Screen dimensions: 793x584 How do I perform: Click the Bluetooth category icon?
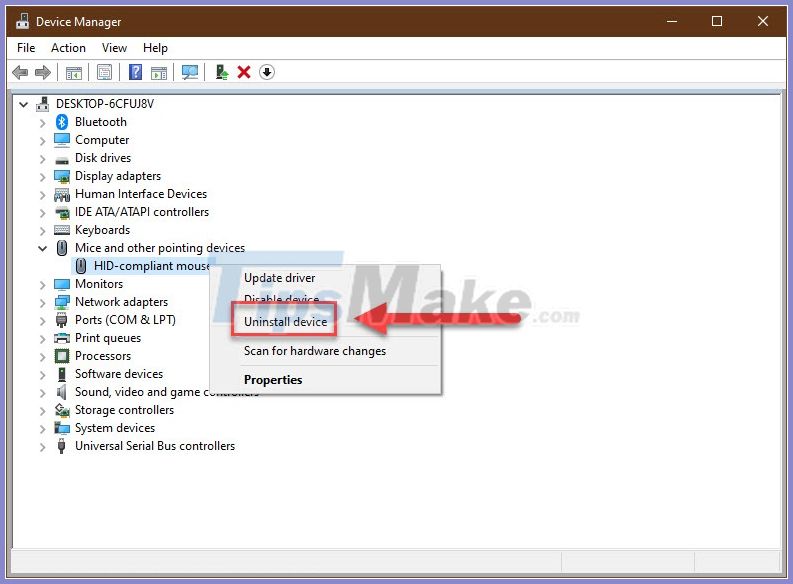point(62,122)
